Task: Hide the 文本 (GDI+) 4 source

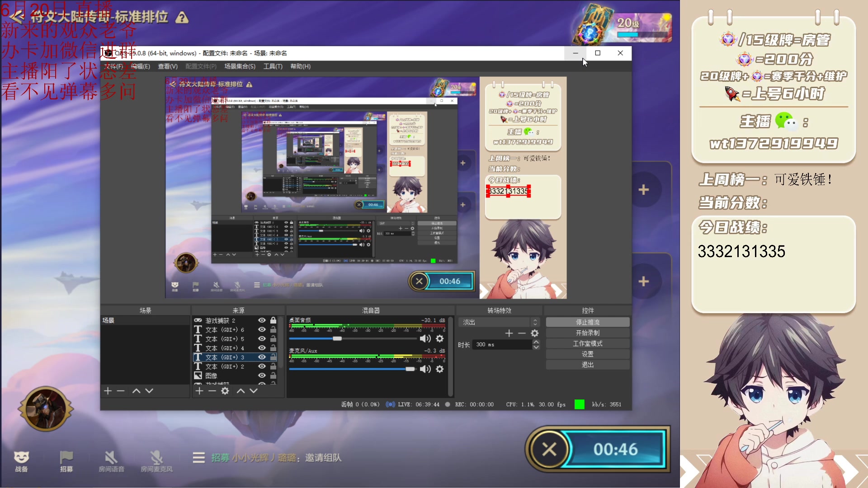Action: click(262, 347)
